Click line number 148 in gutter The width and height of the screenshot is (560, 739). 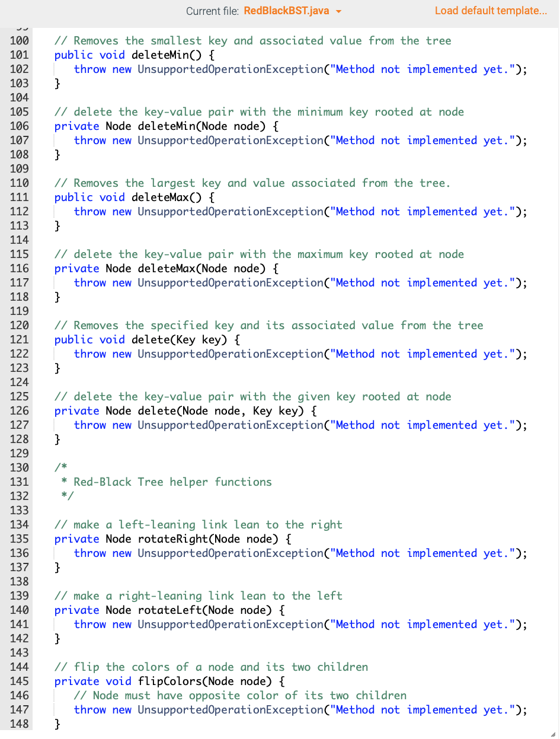pyautogui.click(x=20, y=724)
